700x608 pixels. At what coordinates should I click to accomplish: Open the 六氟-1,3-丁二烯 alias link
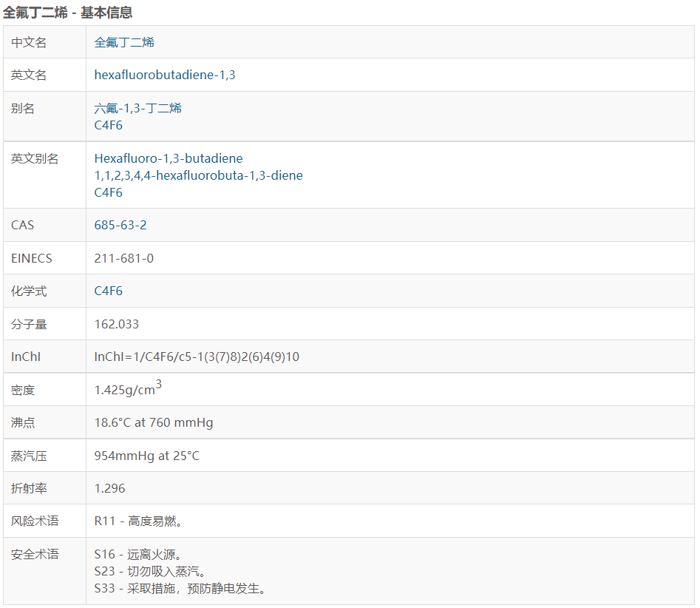137,108
